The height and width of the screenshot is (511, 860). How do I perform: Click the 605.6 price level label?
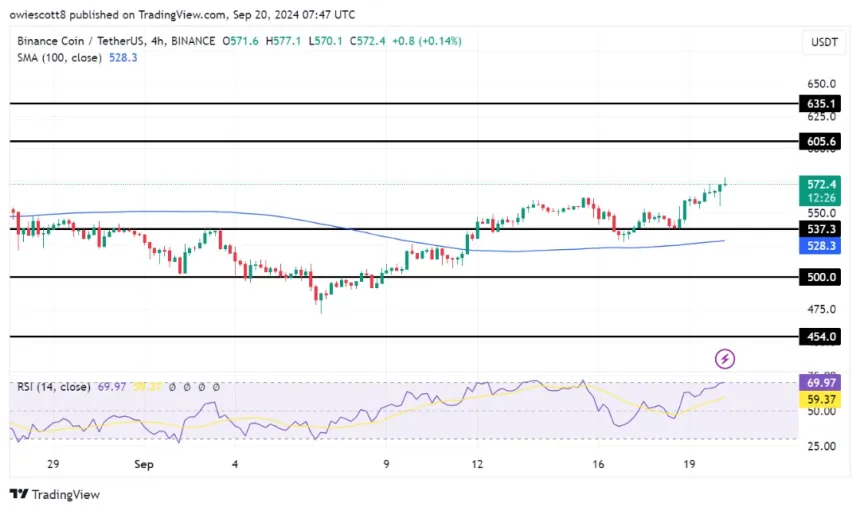tap(820, 142)
